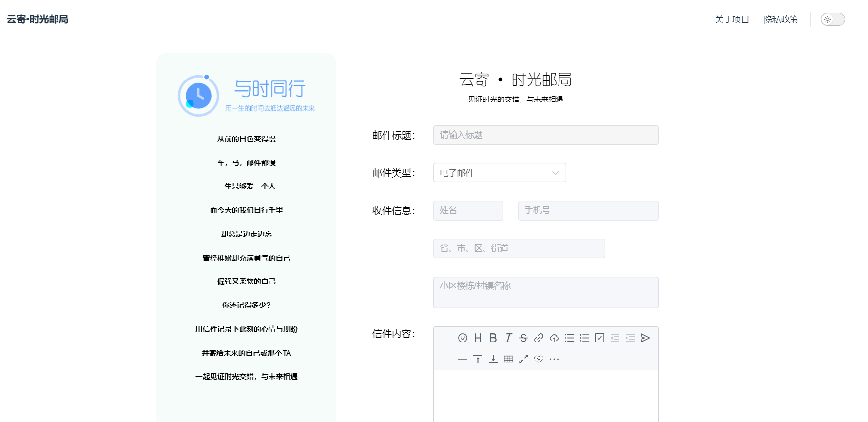Open the 省、市、区、街道 region selector
This screenshot has width=868, height=422.
point(519,248)
